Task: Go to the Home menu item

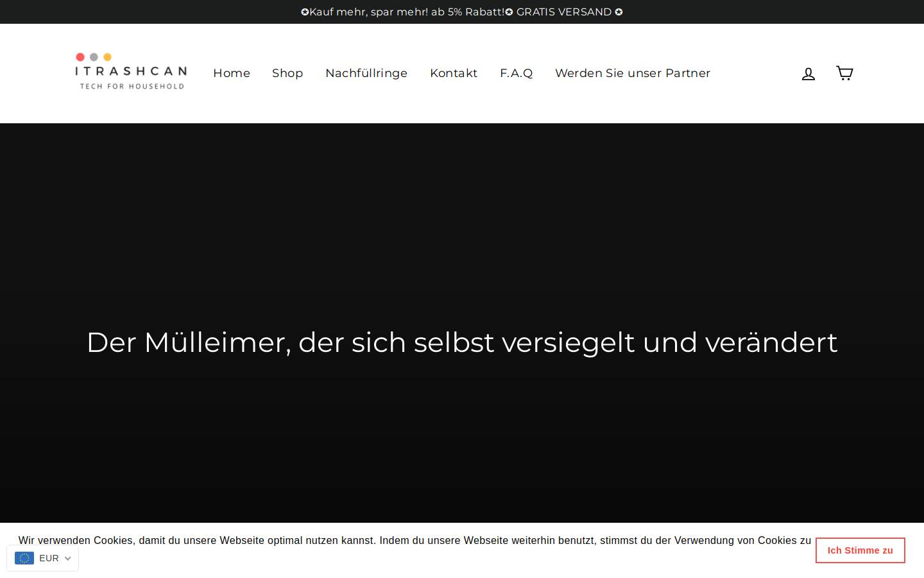Action: click(x=232, y=73)
